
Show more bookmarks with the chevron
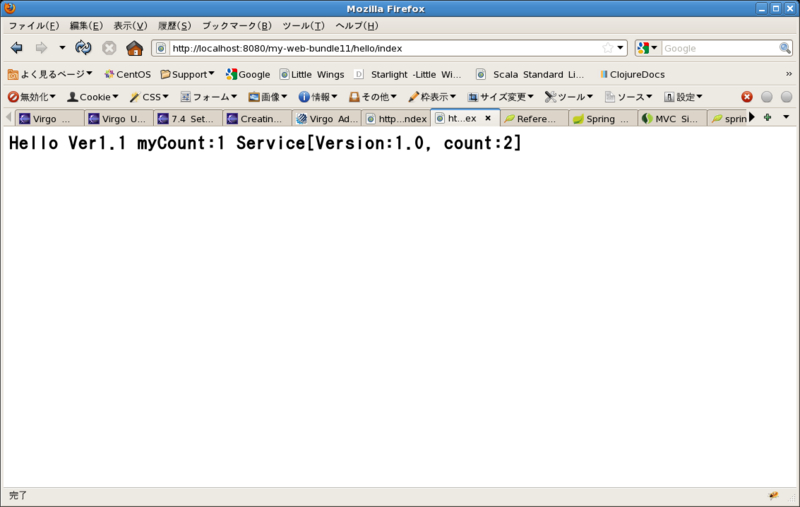[x=789, y=74]
